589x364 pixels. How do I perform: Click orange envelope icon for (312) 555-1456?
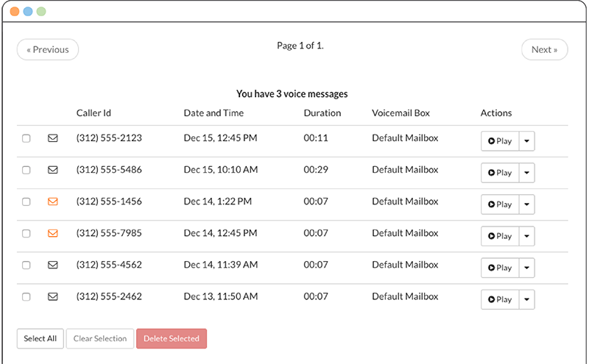pyautogui.click(x=52, y=201)
